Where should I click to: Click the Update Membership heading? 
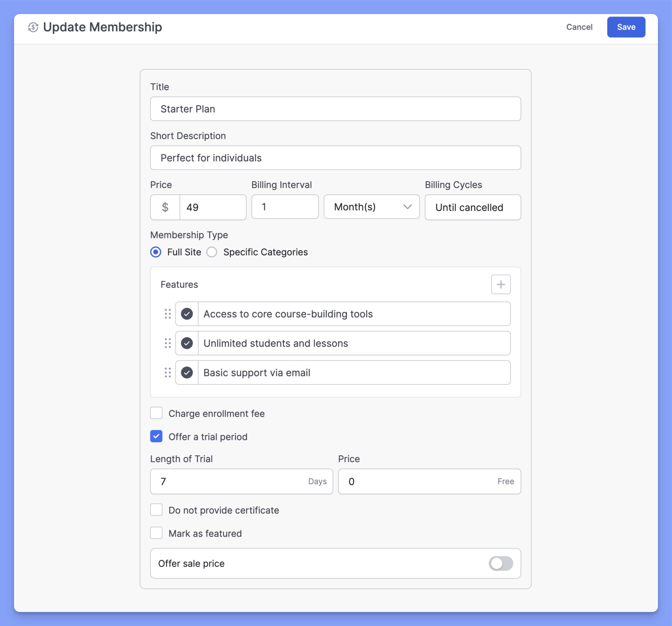point(103,27)
